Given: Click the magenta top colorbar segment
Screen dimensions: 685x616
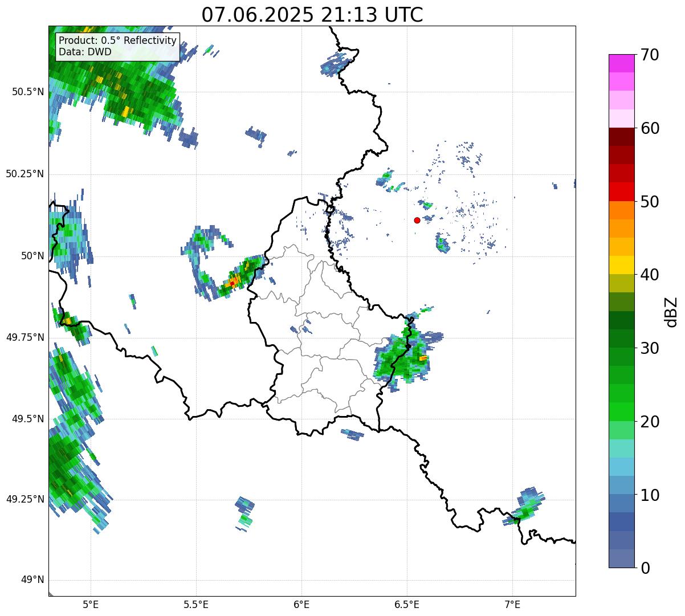Looking at the screenshot, I should [x=621, y=63].
